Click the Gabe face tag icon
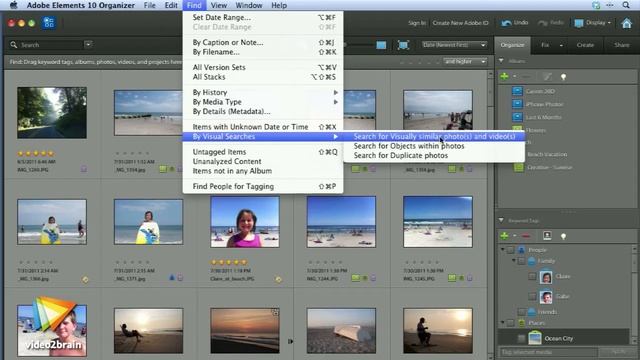The width and height of the screenshot is (640, 360). (546, 297)
